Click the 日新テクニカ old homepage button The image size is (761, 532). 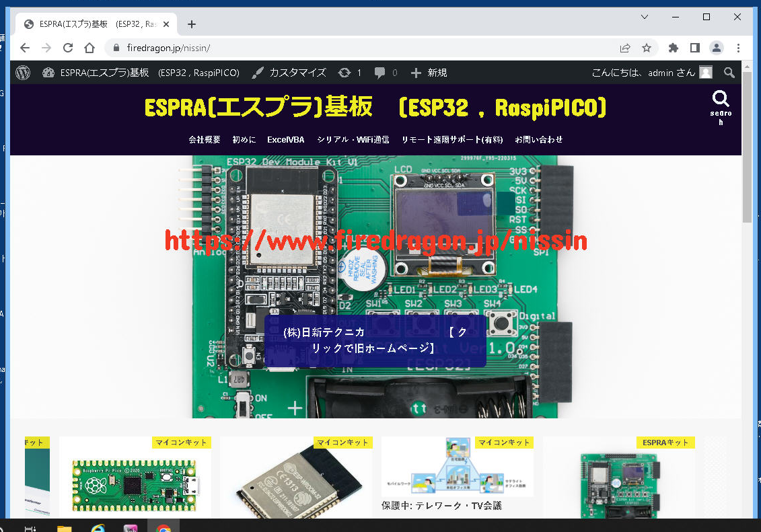(x=375, y=340)
